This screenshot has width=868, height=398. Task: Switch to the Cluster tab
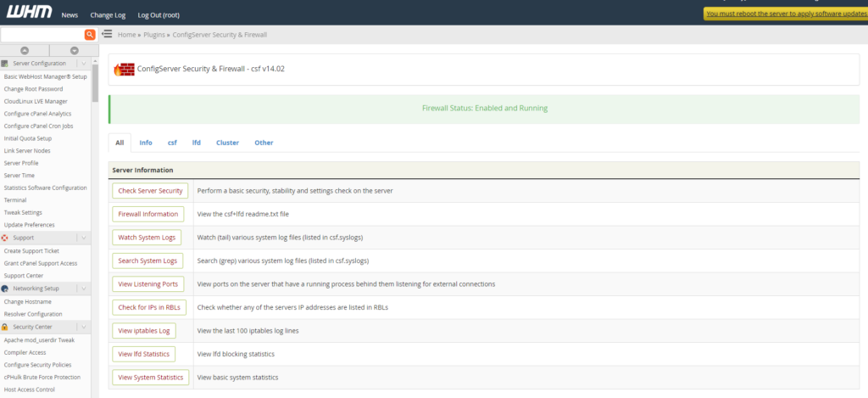pyautogui.click(x=227, y=143)
